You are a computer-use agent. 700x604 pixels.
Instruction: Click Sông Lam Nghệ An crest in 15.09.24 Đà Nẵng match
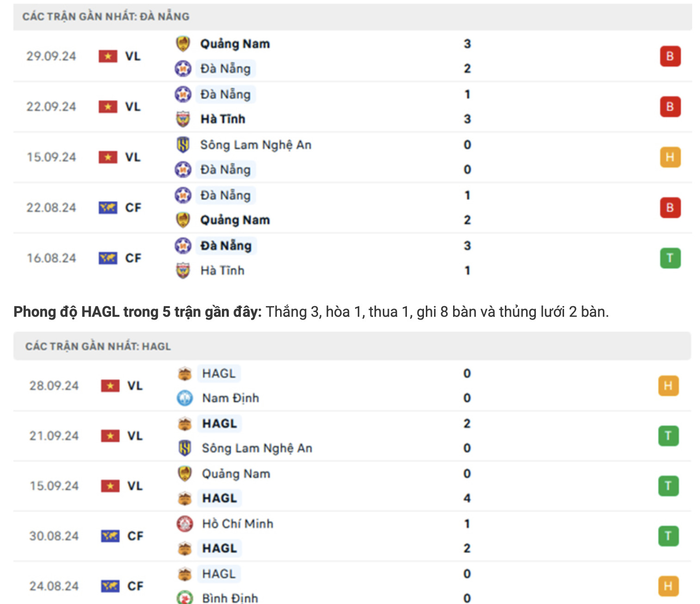click(x=183, y=145)
